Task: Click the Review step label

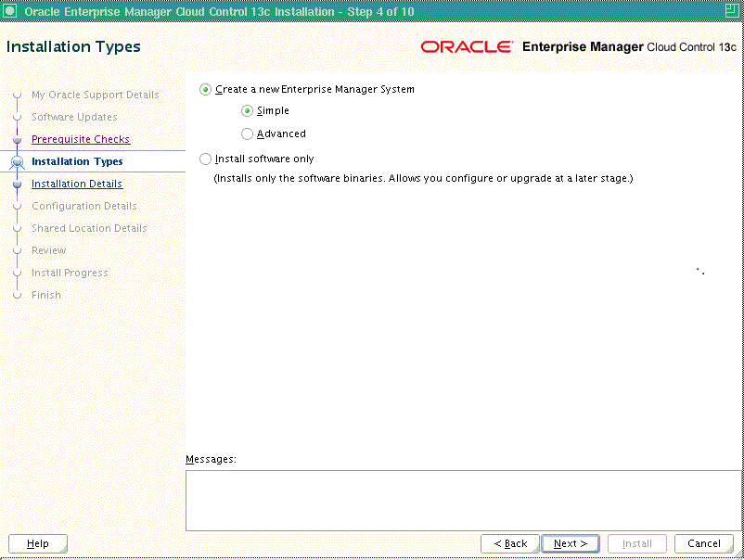Action: tap(49, 250)
